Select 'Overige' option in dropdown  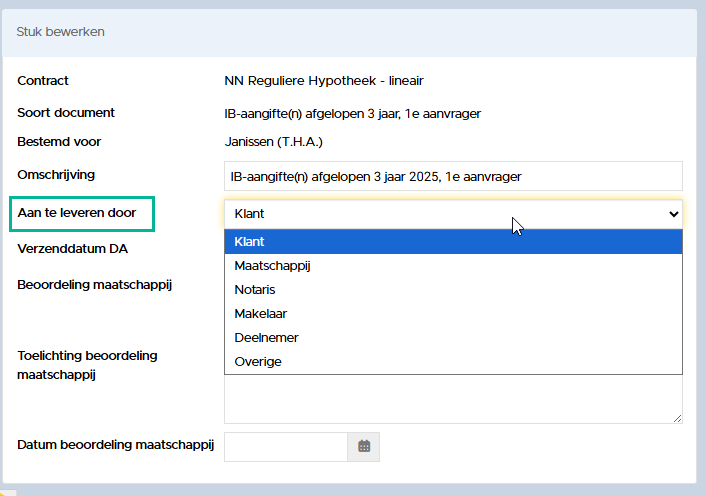click(453, 361)
